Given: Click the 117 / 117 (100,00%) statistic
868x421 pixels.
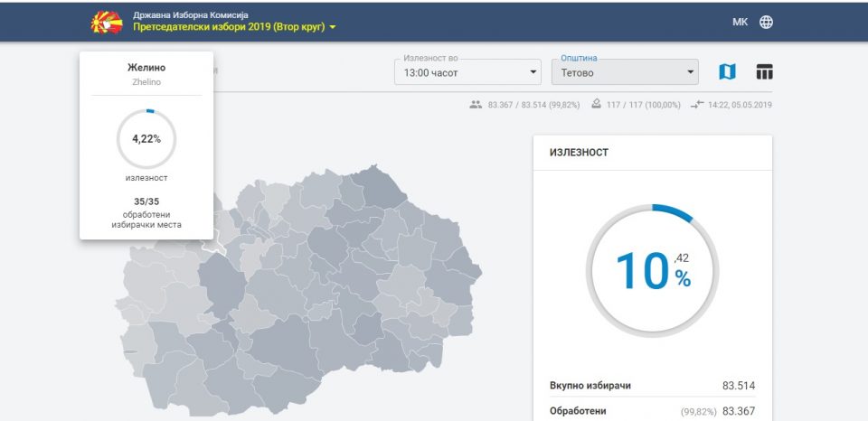Looking at the screenshot, I should pyautogui.click(x=643, y=105).
